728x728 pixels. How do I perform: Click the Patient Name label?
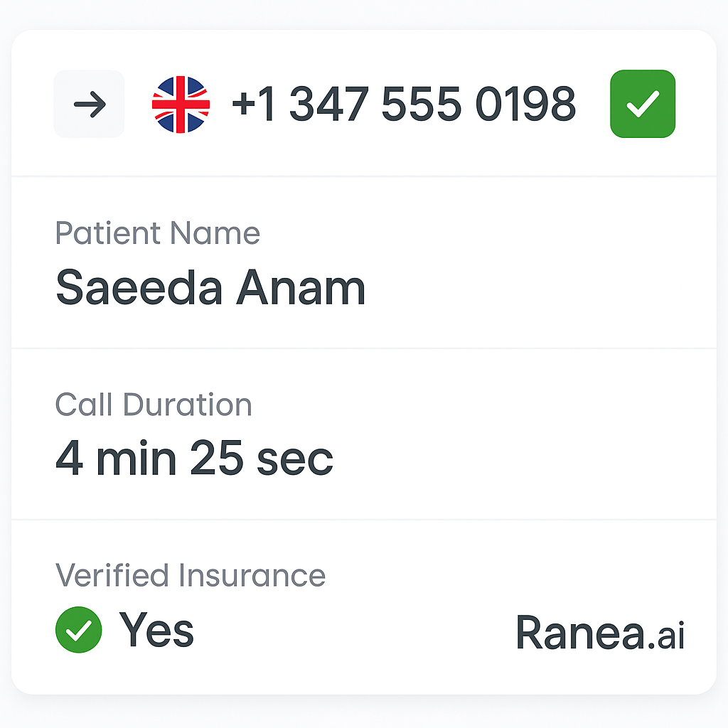[x=157, y=233]
